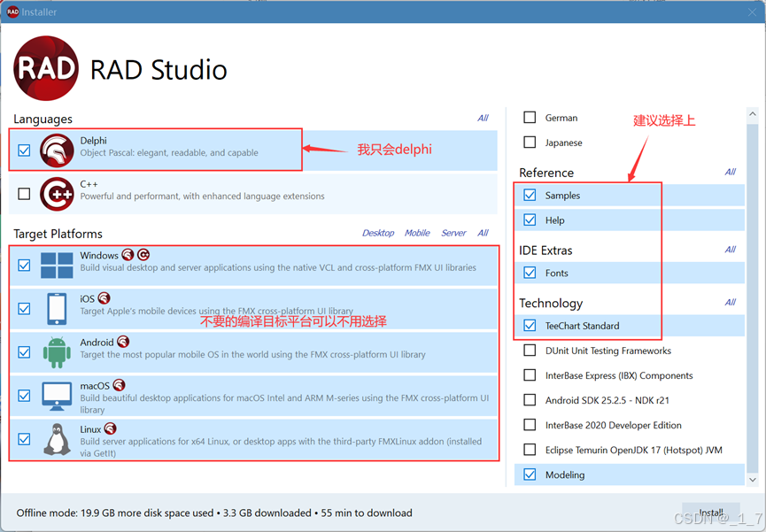This screenshot has width=766, height=532.
Task: Enable the Japanese language pack checkbox
Action: point(530,143)
